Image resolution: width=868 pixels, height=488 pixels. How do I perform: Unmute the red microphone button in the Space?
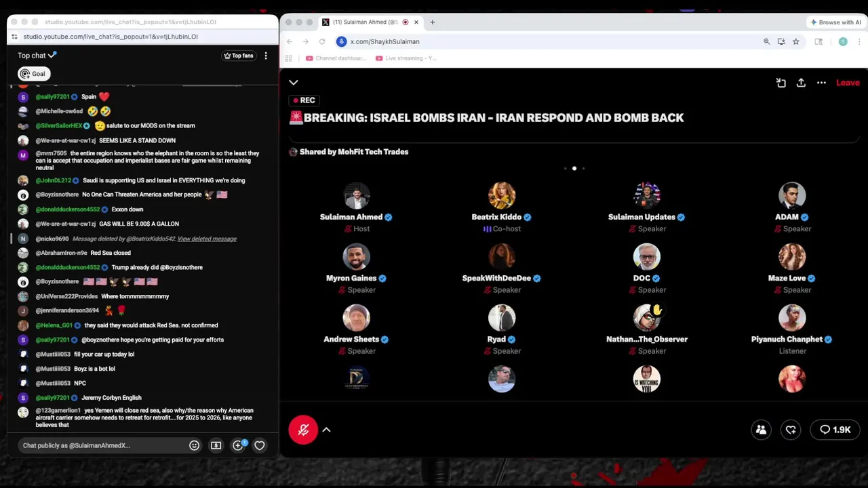pos(303,430)
